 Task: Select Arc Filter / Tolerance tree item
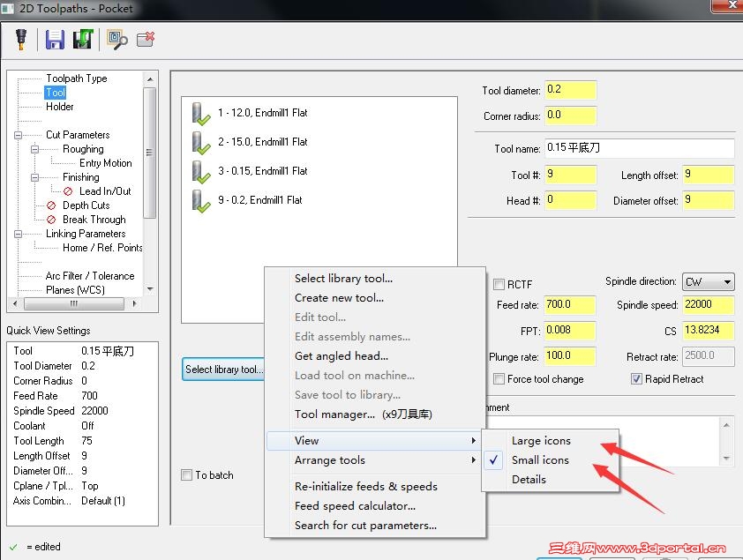90,276
